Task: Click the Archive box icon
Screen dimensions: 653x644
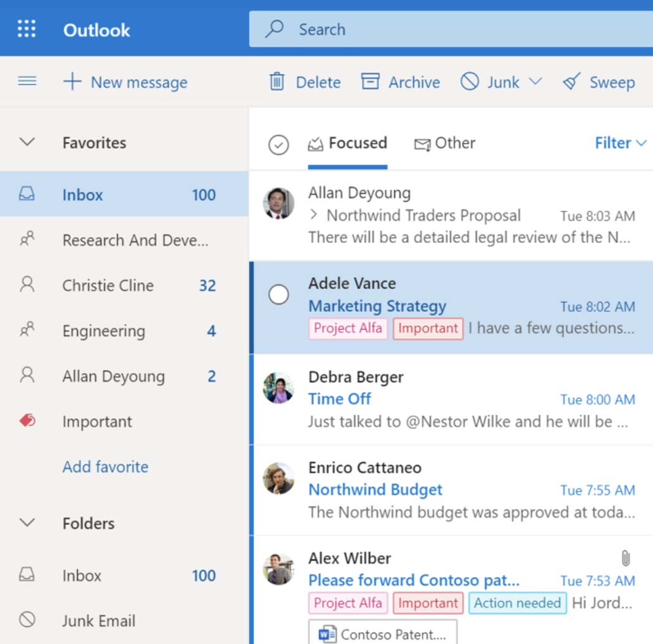Action: click(x=370, y=81)
